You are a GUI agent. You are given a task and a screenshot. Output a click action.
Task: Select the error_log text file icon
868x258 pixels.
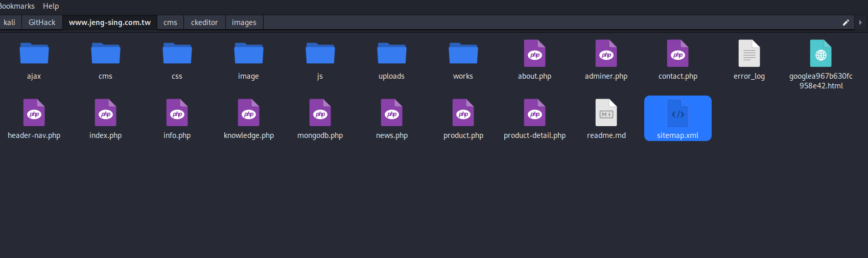pos(749,53)
